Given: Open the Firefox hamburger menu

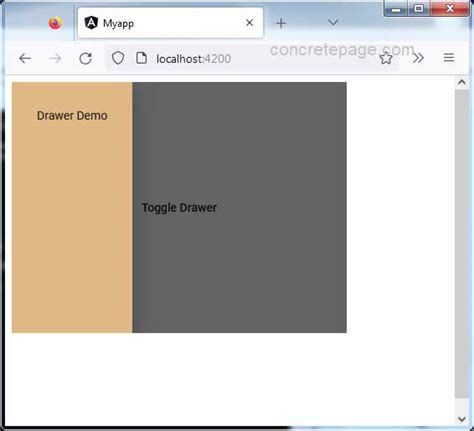Looking at the screenshot, I should [449, 58].
